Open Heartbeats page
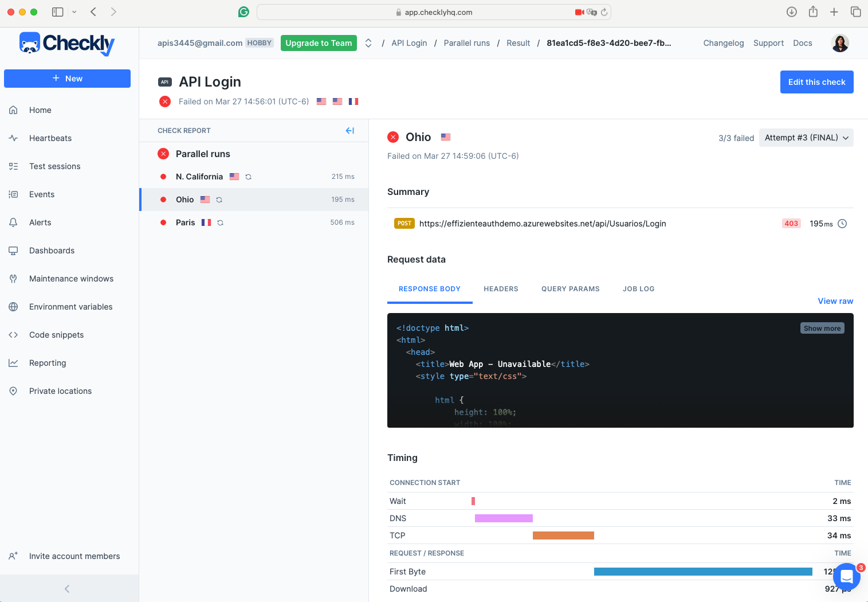 tap(50, 138)
